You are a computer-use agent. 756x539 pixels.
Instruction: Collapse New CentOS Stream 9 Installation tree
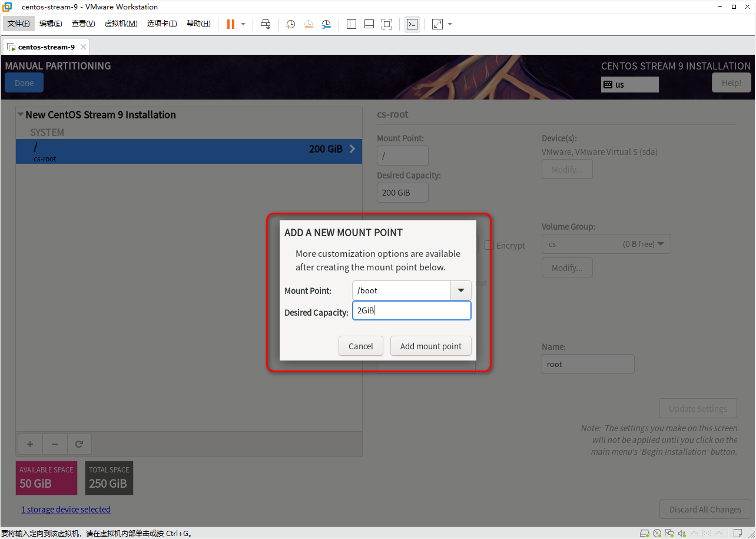tap(21, 115)
